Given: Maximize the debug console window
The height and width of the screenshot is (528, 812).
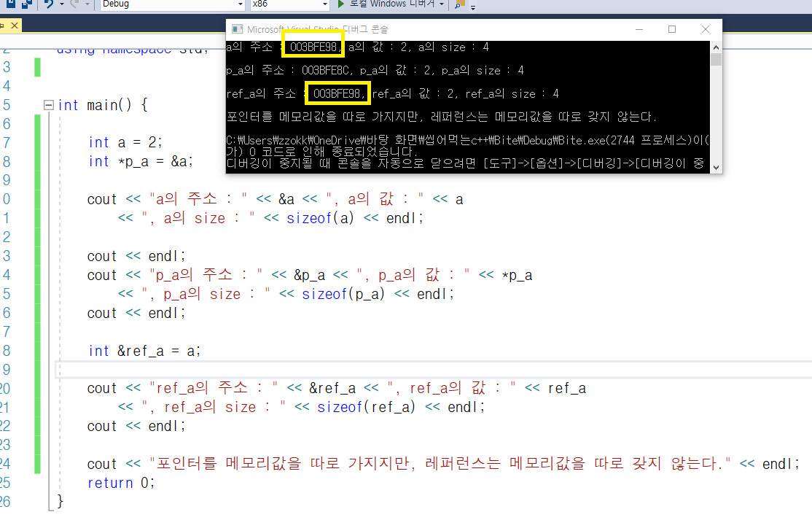Looking at the screenshot, I should point(672,29).
